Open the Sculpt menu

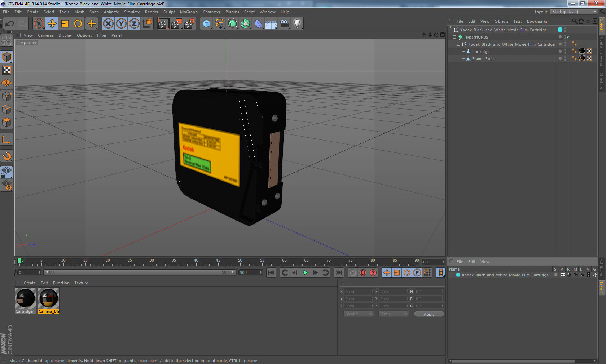click(x=169, y=12)
